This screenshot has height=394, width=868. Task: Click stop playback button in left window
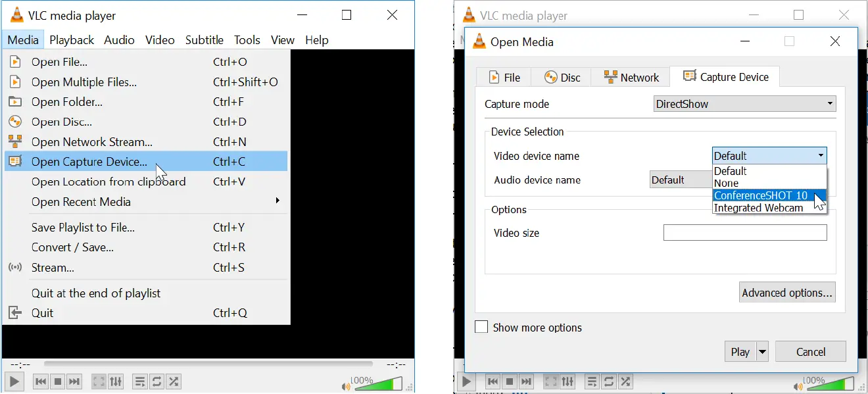pos(57,382)
